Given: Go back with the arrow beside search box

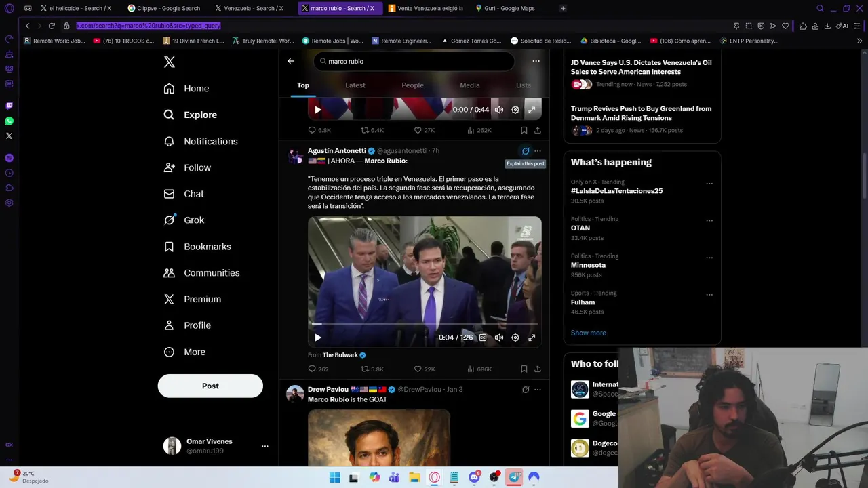Looking at the screenshot, I should 291,61.
